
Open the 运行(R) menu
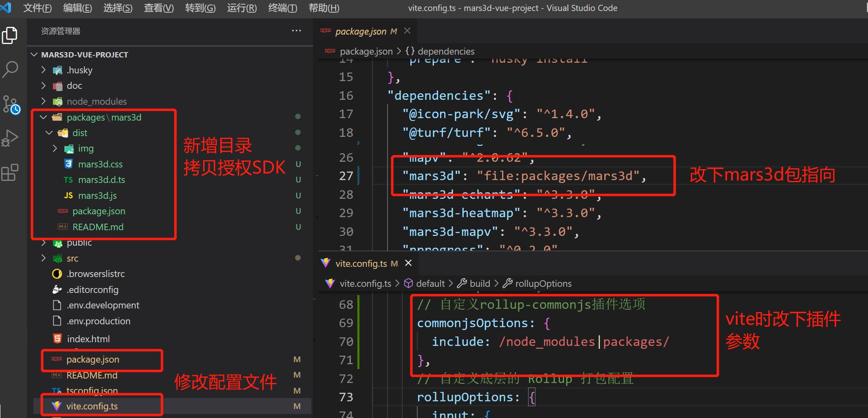tap(242, 8)
